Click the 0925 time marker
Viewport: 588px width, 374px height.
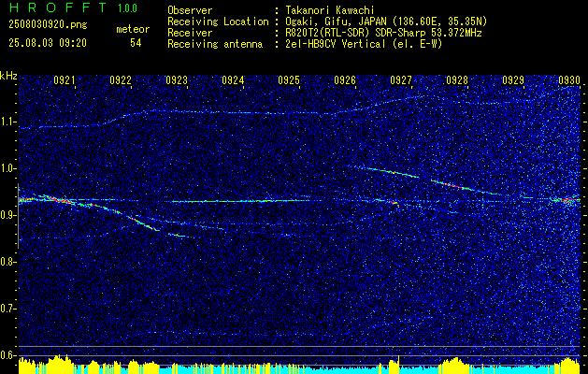[x=289, y=79]
